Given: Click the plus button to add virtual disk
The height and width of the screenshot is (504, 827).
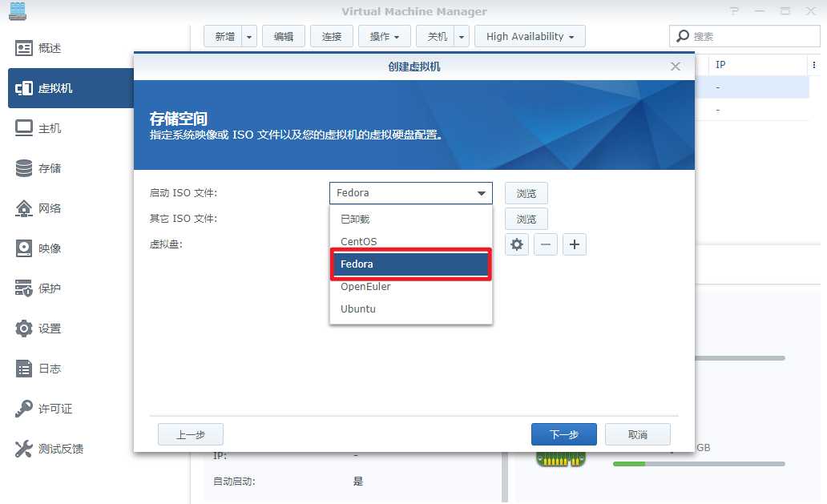Looking at the screenshot, I should (x=575, y=244).
